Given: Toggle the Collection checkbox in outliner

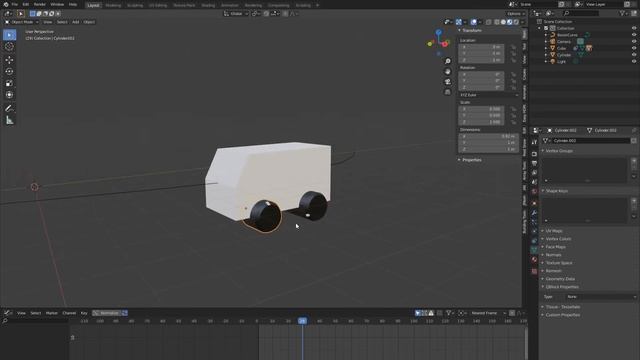Looking at the screenshot, I should tap(546, 29).
